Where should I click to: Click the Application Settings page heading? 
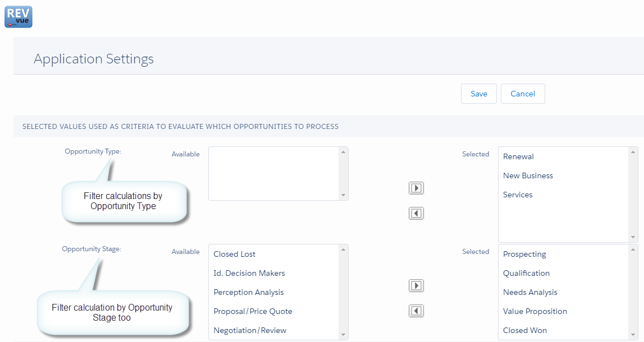(94, 59)
